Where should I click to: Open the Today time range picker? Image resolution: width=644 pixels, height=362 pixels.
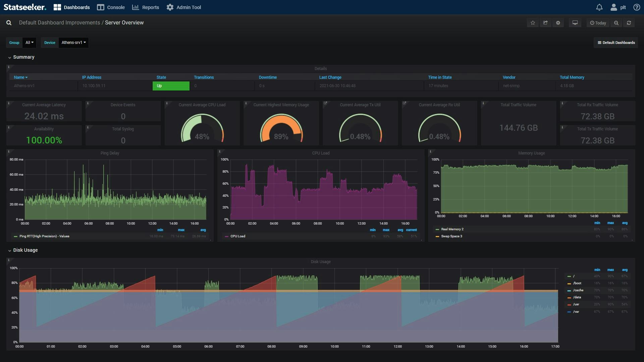coord(598,23)
